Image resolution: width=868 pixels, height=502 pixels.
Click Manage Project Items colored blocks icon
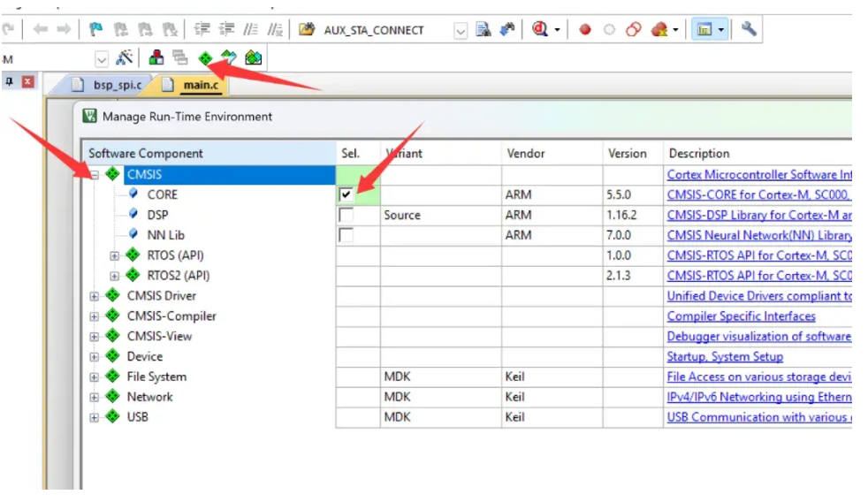point(156,58)
